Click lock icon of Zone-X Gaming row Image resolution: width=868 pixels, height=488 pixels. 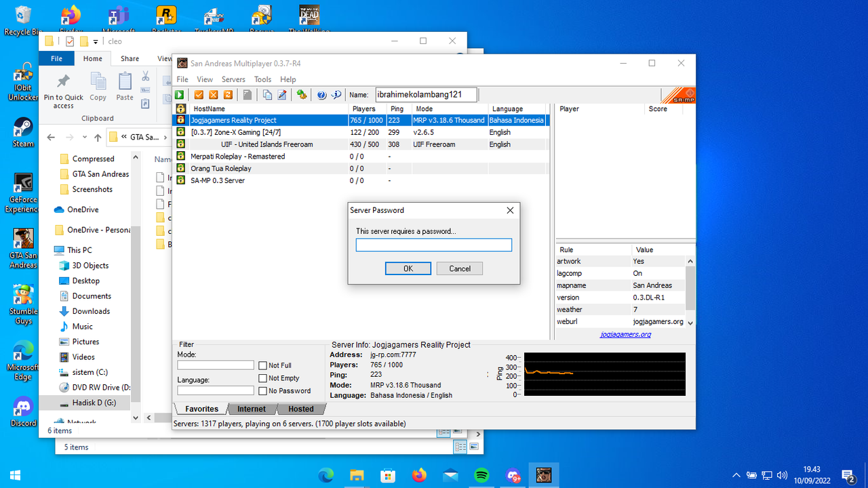pos(181,132)
